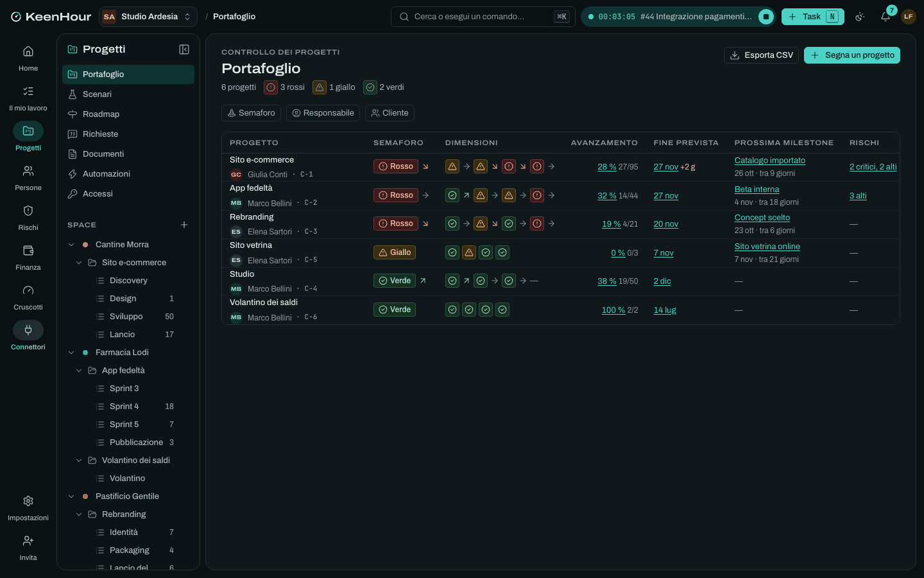Image resolution: width=924 pixels, height=578 pixels.
Task: Click the 2 verdi status chip
Action: [x=384, y=87]
